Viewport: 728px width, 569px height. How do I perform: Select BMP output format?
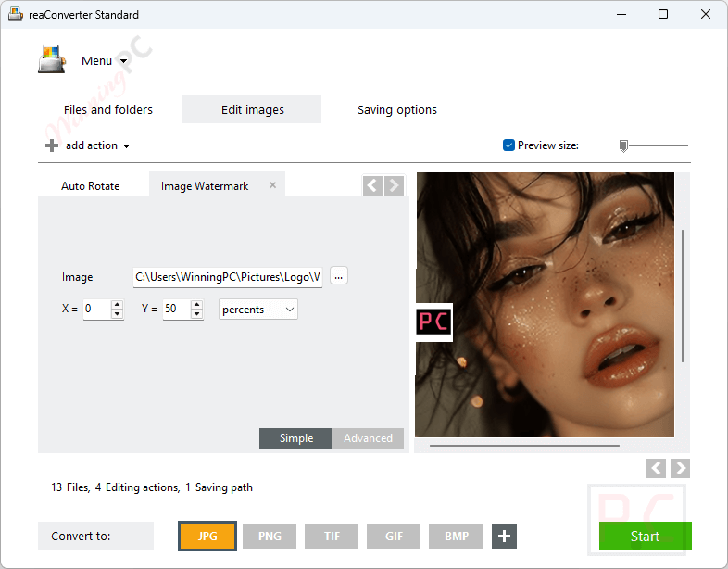456,536
